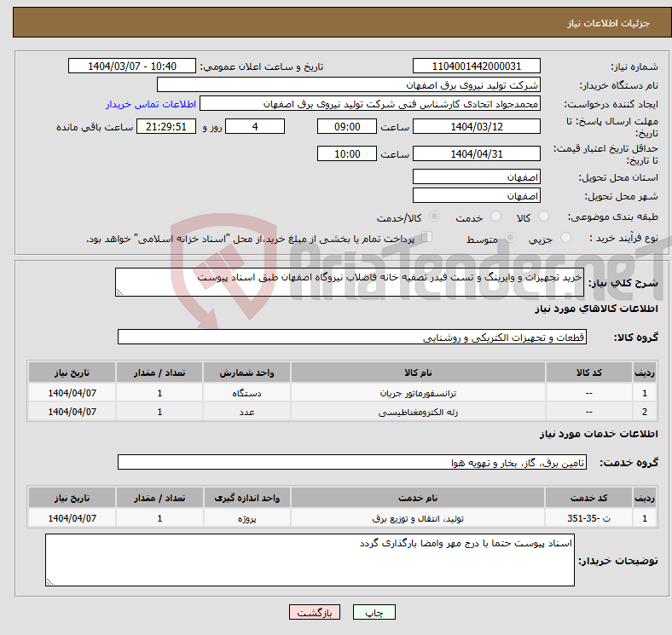
Task: Click the remaining days field showing 4
Action: (x=255, y=126)
